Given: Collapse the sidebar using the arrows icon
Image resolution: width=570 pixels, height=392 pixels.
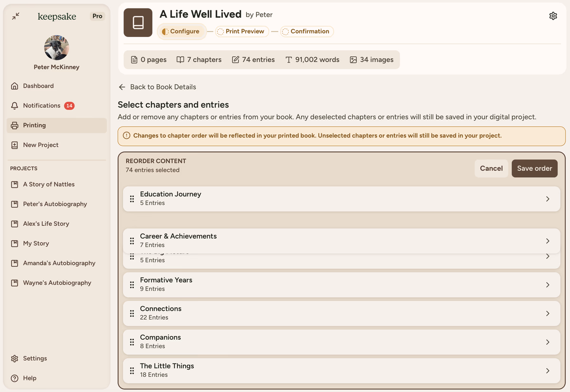Looking at the screenshot, I should [16, 16].
